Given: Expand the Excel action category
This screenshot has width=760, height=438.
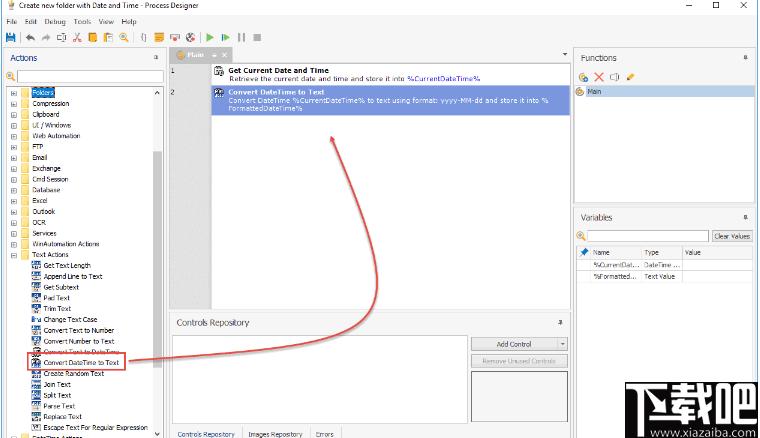Looking at the screenshot, I should point(14,201).
